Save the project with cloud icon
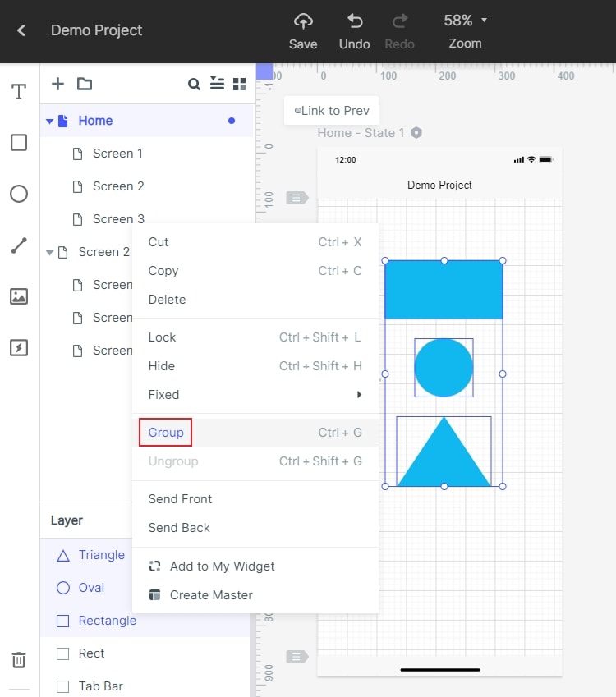The width and height of the screenshot is (616, 697). coord(303,31)
